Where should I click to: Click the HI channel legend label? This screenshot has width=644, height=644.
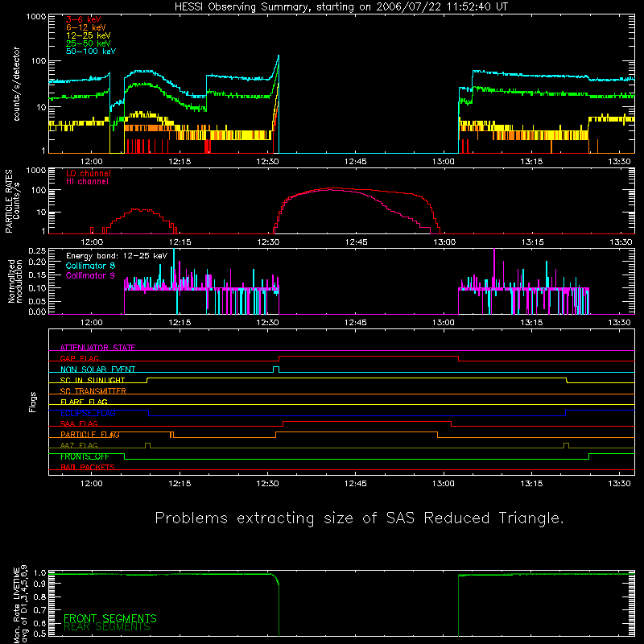[x=87, y=182]
